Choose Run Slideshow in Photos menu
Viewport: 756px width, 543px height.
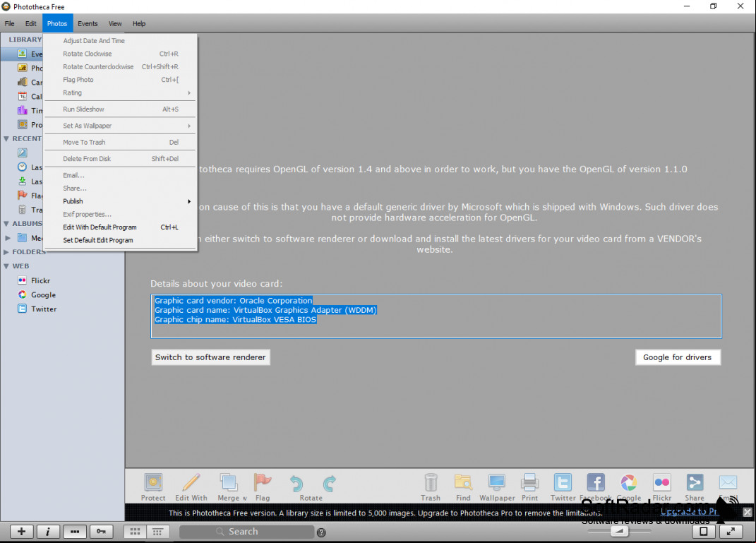121,109
